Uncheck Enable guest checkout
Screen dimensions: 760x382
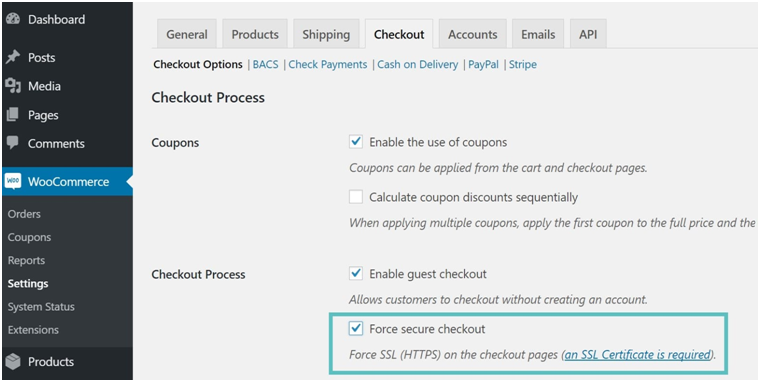356,273
